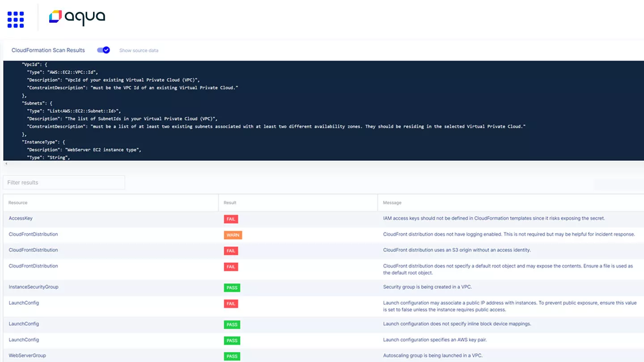Viewport: 644px width, 362px height.
Task: Click LaunchConfig in the block device mappings row
Action: pos(24,324)
